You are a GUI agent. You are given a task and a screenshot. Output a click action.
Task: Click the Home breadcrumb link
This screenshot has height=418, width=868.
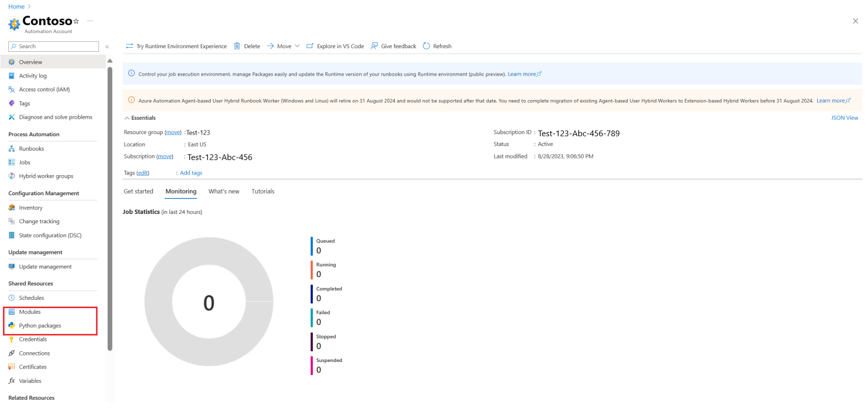point(17,7)
